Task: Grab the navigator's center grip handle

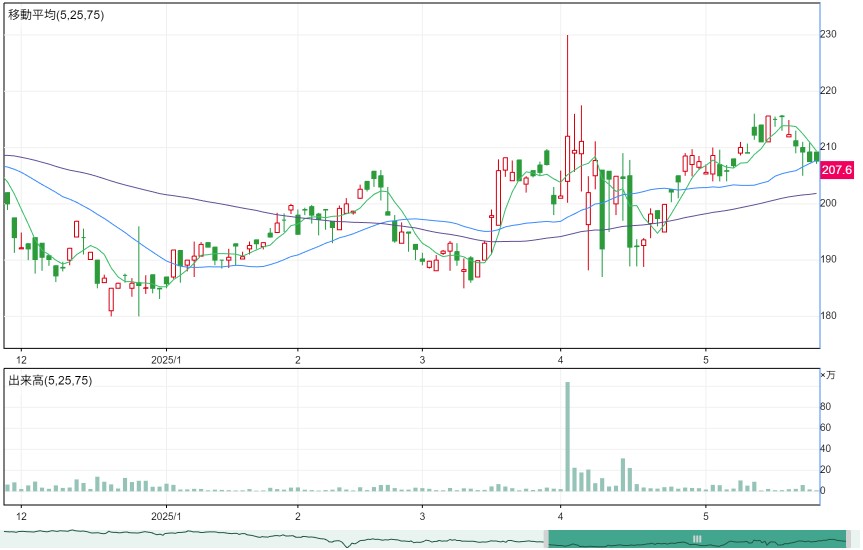Action: 697,538
